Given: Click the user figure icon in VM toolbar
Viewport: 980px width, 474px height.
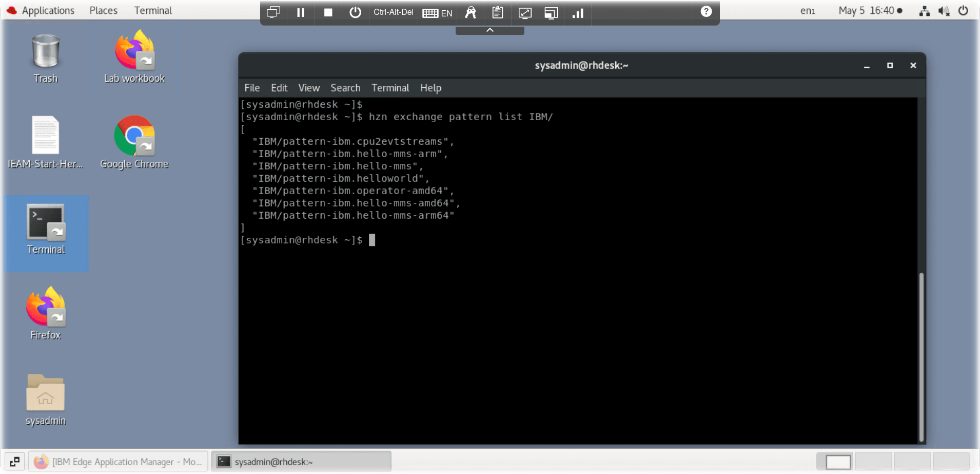Looking at the screenshot, I should click(x=471, y=12).
